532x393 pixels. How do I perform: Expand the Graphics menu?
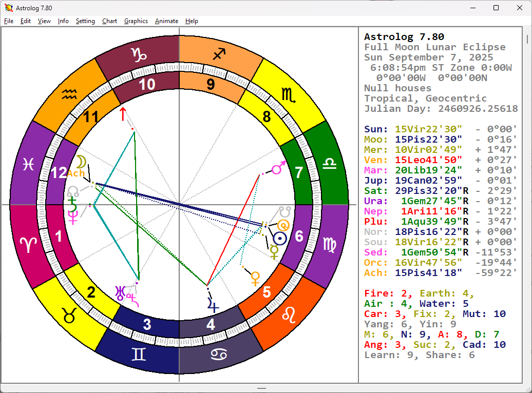pos(136,21)
